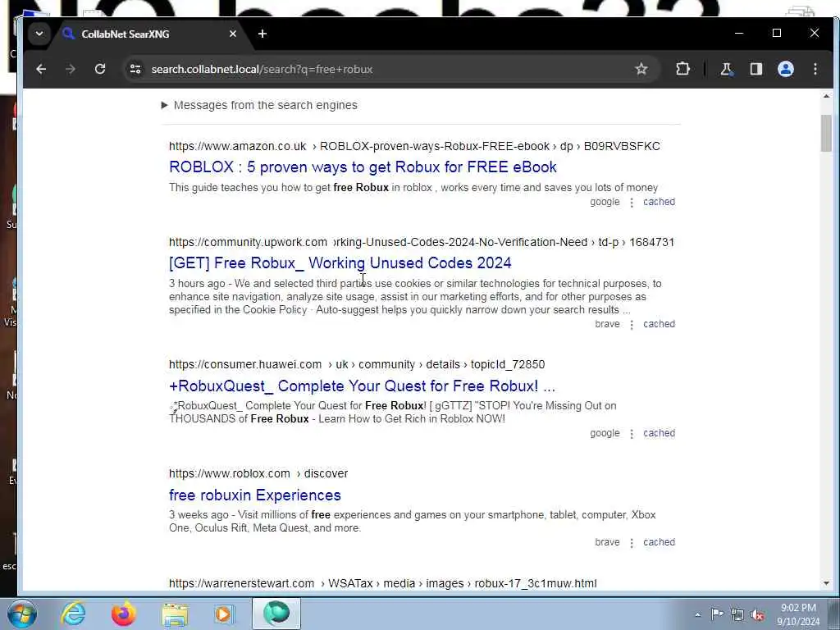Launch Internet Explorer from taskbar
This screenshot has height=630, width=840.
[x=72, y=614]
